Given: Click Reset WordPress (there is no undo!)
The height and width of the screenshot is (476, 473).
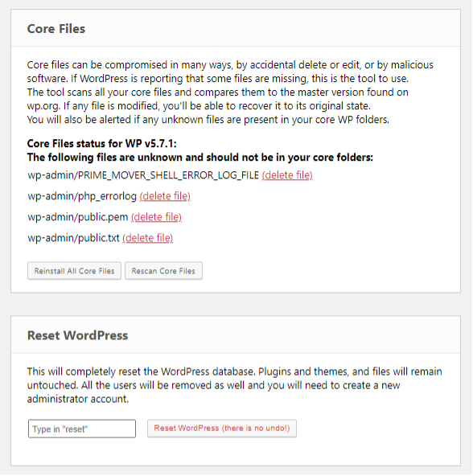Looking at the screenshot, I should [x=222, y=429].
